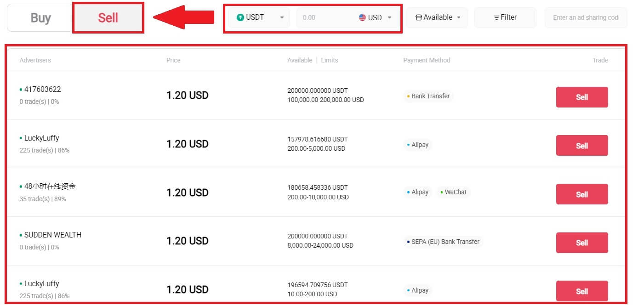644x305 pixels.
Task: Click the bank icon inside the Available control
Action: click(419, 17)
